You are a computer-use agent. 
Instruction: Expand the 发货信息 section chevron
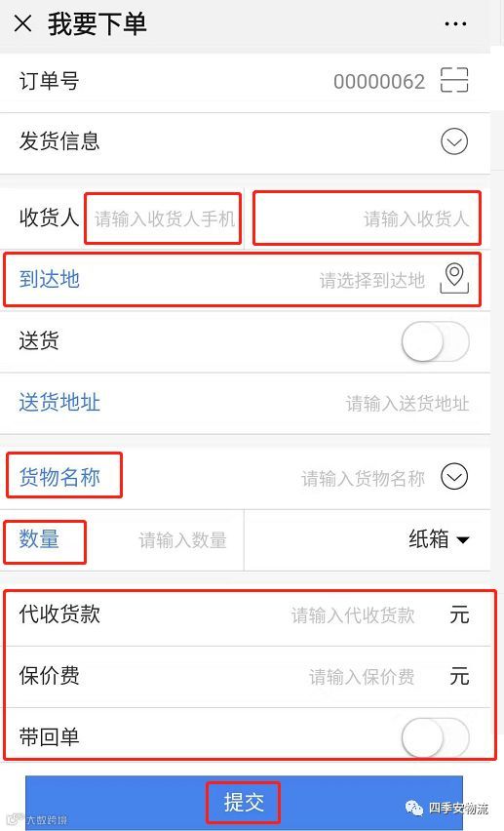(x=454, y=141)
